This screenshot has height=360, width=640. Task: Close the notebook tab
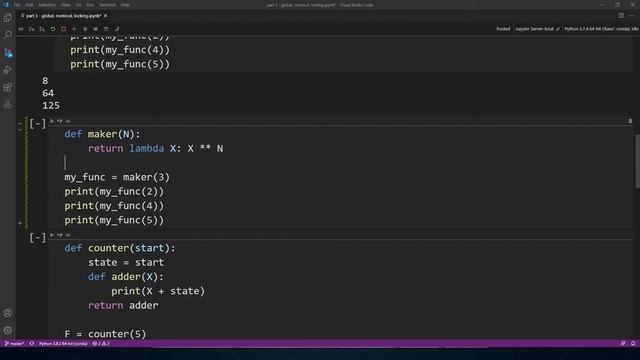coord(105,16)
